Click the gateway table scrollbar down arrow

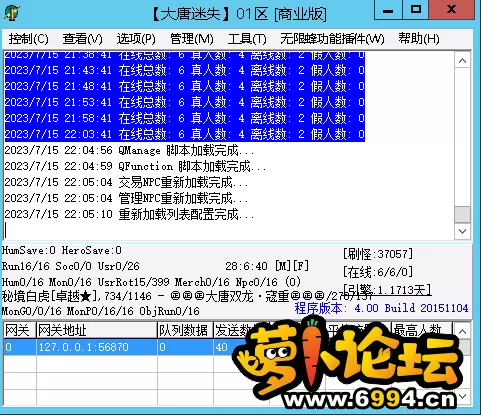pos(462,396)
